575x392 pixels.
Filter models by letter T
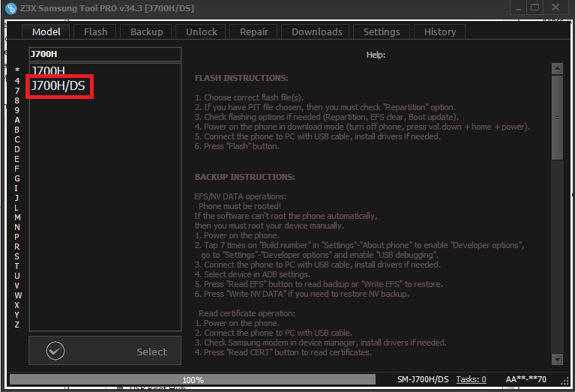pyautogui.click(x=17, y=266)
